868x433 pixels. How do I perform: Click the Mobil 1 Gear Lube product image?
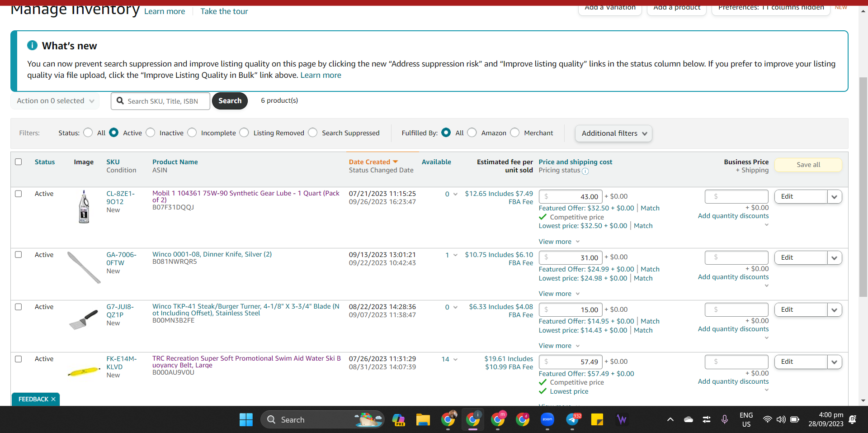click(x=84, y=207)
